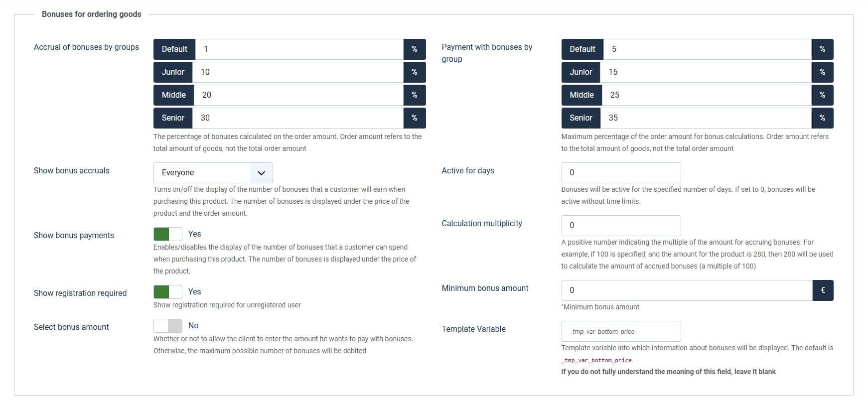
Task: Click the Active for days input
Action: point(620,173)
